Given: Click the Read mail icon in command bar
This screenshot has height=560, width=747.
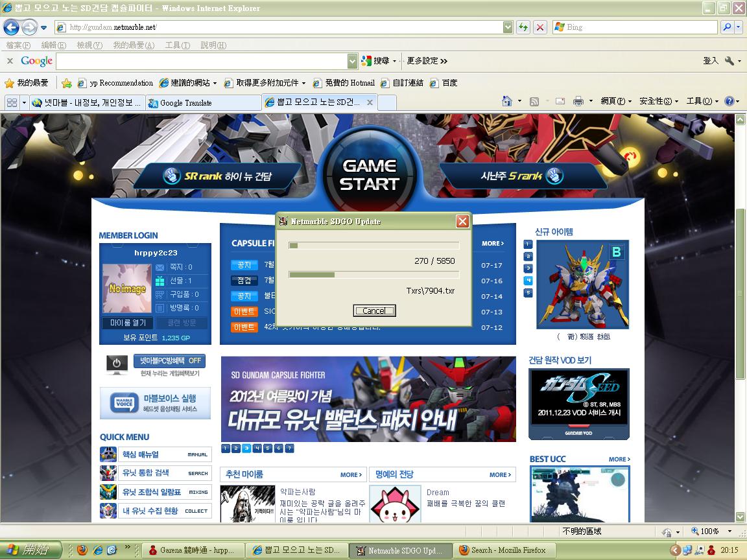Looking at the screenshot, I should tap(560, 101).
